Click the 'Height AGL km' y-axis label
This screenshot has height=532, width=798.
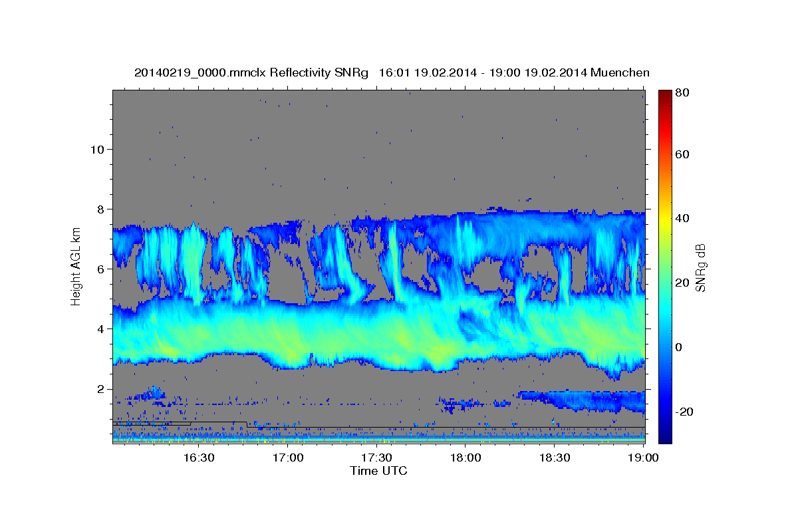[x=76, y=267]
